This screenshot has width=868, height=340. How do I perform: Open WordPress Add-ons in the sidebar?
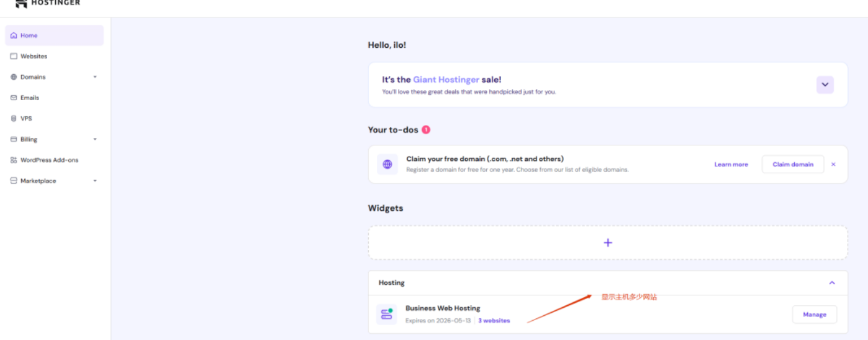tap(54, 160)
